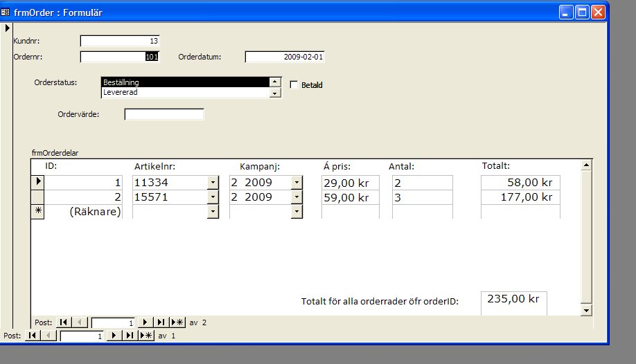636x364 pixels.
Task: Open Kampanj dropdown in row with 15571
Action: point(297,197)
